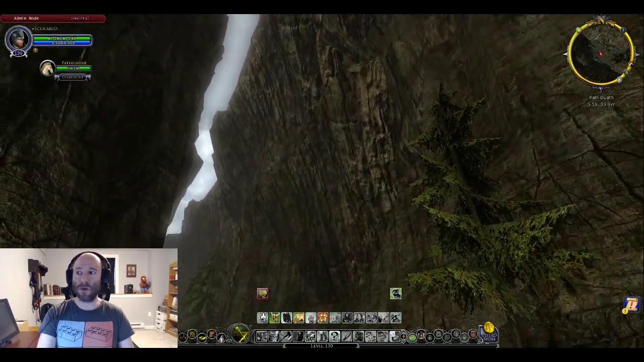The image size is (644, 362).
Task: Select the player character portrait
Action: point(19,38)
